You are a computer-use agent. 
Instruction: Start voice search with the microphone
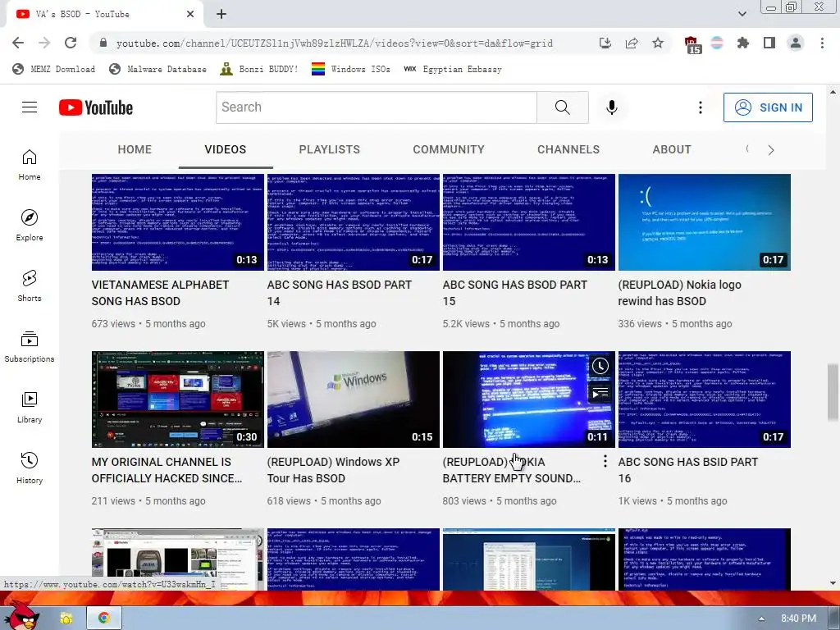(x=611, y=107)
